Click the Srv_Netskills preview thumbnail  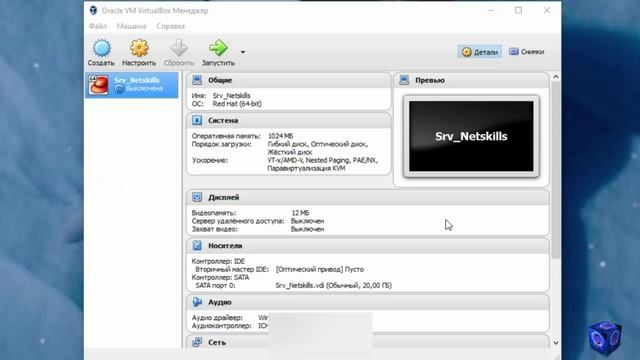[x=471, y=136]
